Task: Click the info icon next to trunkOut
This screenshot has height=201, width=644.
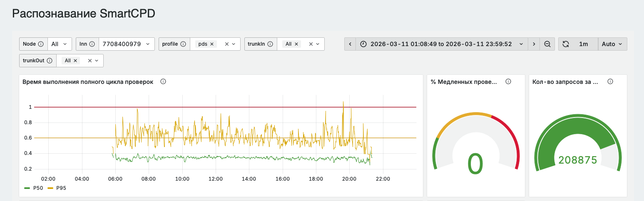Action: (50, 61)
